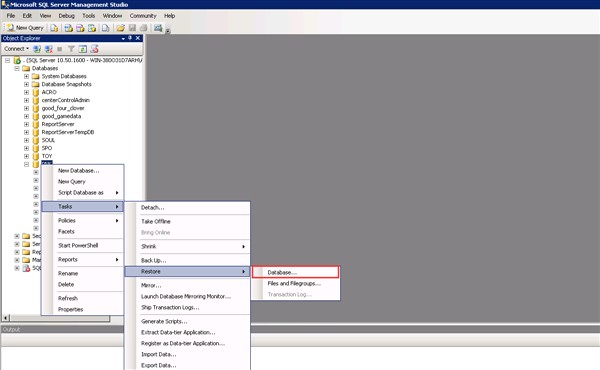Screen dimensions: 600x370
Task: Expand the centerControlAdmin database node
Action: tap(26, 100)
